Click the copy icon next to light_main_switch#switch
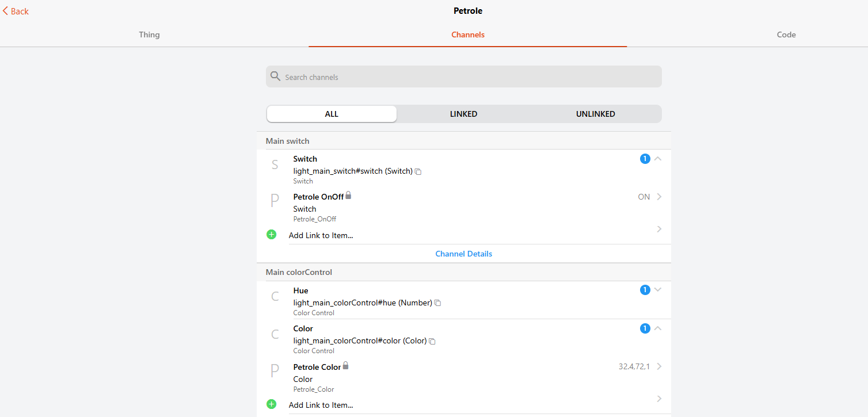Image resolution: width=868 pixels, height=417 pixels. click(418, 171)
